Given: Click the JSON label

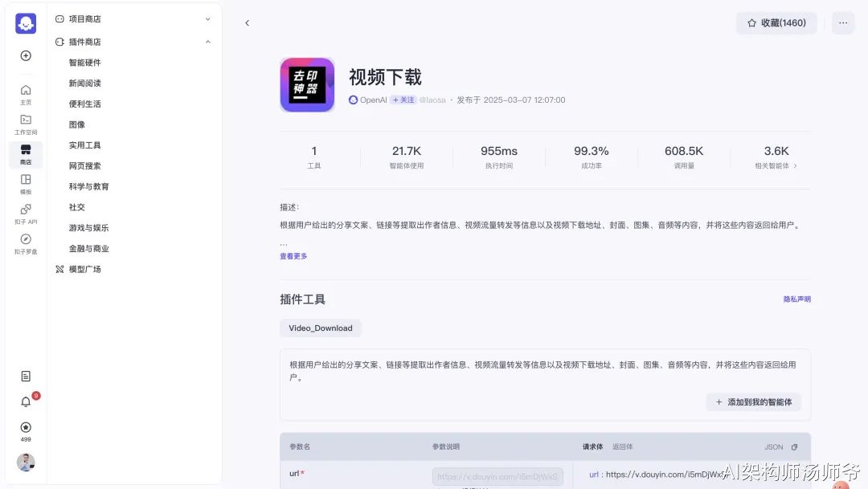Looking at the screenshot, I should pos(773,447).
